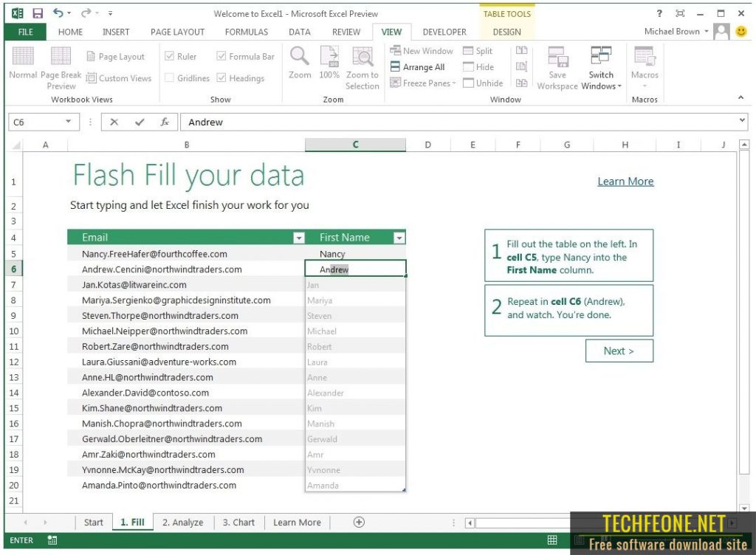The height and width of the screenshot is (555, 756).
Task: Click Zoom to Selection icon
Action: [362, 68]
